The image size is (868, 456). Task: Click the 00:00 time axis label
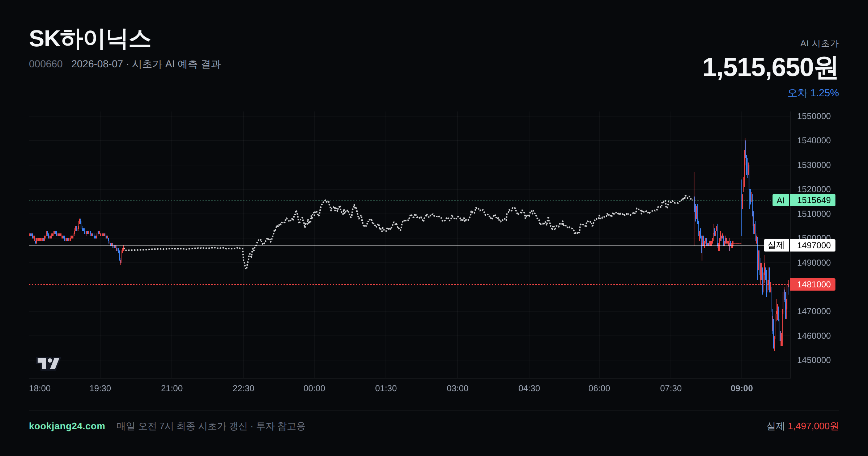[x=314, y=388]
